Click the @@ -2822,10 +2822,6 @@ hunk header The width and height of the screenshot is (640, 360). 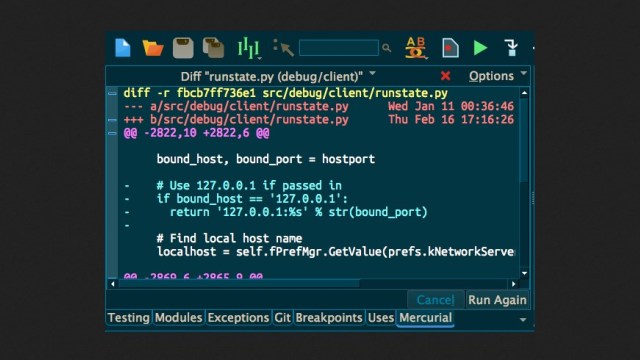point(196,133)
